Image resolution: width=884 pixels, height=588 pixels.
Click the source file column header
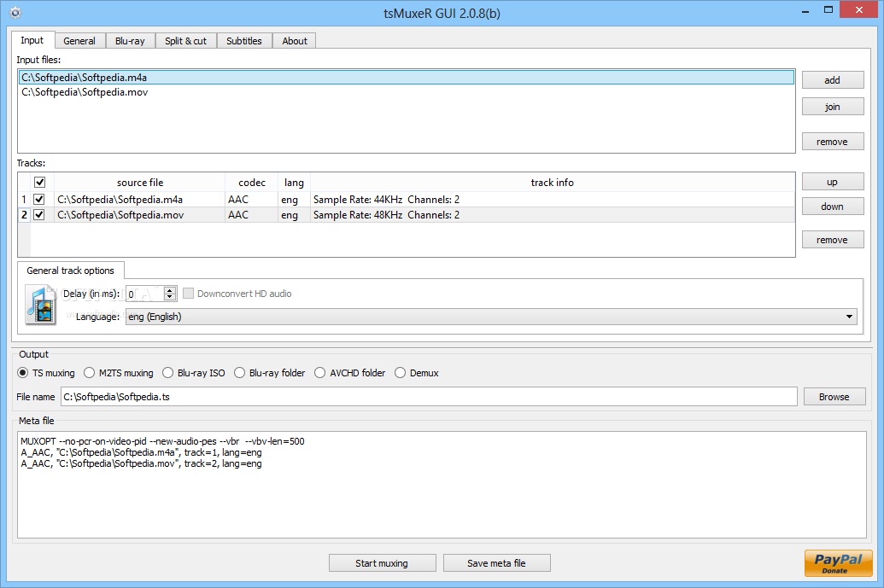(139, 183)
